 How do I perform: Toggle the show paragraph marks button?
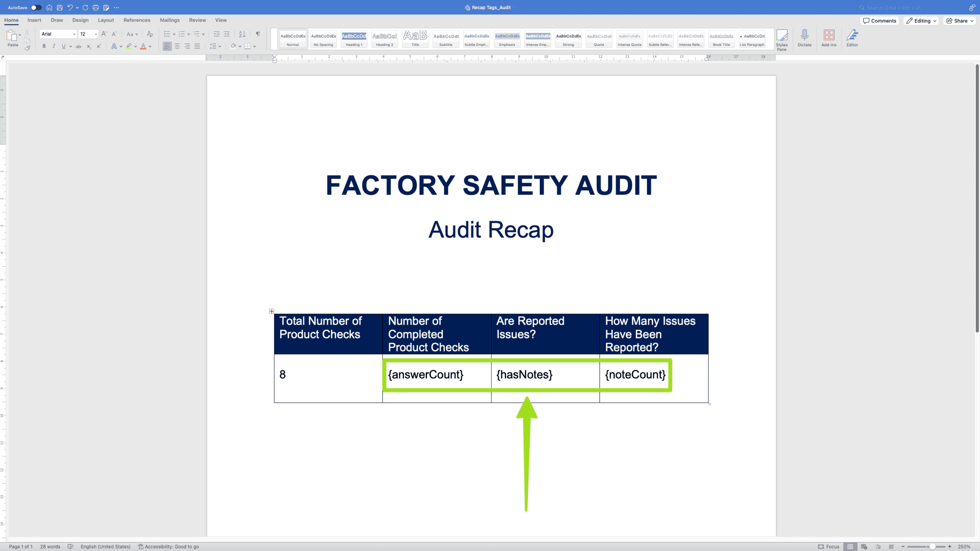tap(258, 34)
